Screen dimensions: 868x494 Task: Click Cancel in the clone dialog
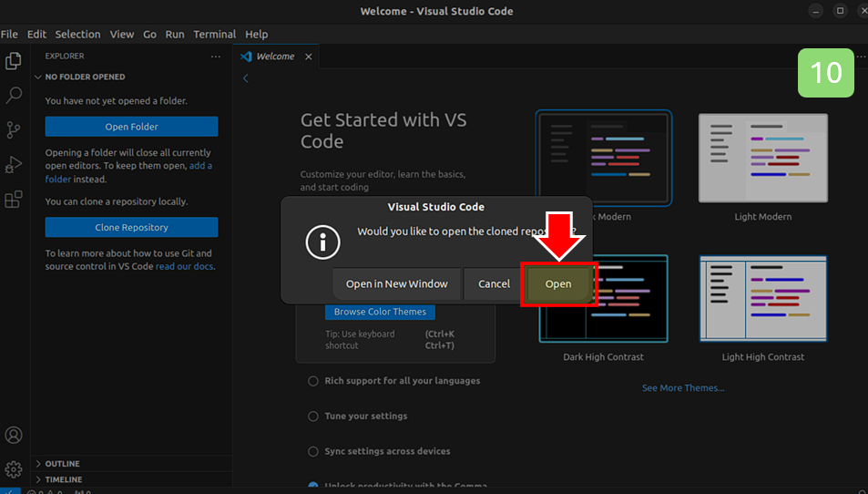click(x=494, y=284)
